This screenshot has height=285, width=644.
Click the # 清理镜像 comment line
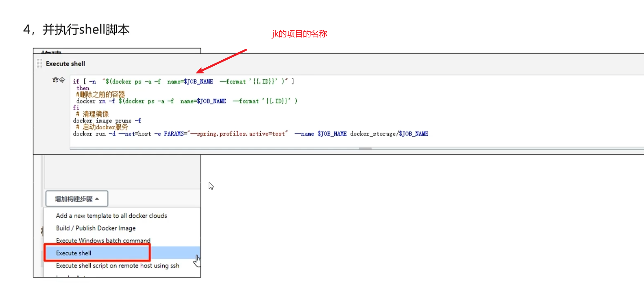pyautogui.click(x=92, y=114)
